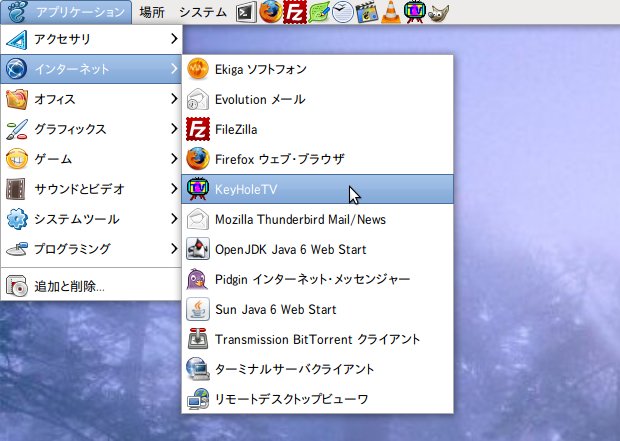The image size is (620, 441).
Task: Click the KeyHoleTV television icon in submenu
Action: point(198,189)
